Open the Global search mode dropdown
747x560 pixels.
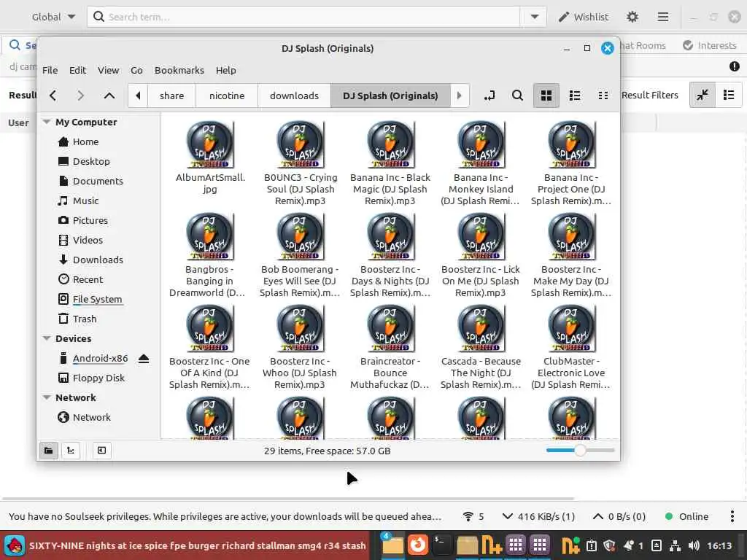pos(53,17)
